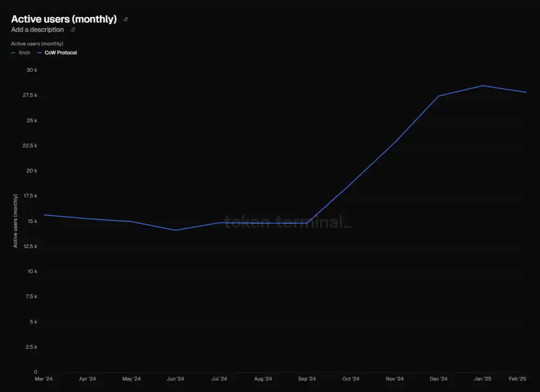Viewport: 540px width, 392px height.
Task: Click the green 1inch legend color marker
Action: 13,53
